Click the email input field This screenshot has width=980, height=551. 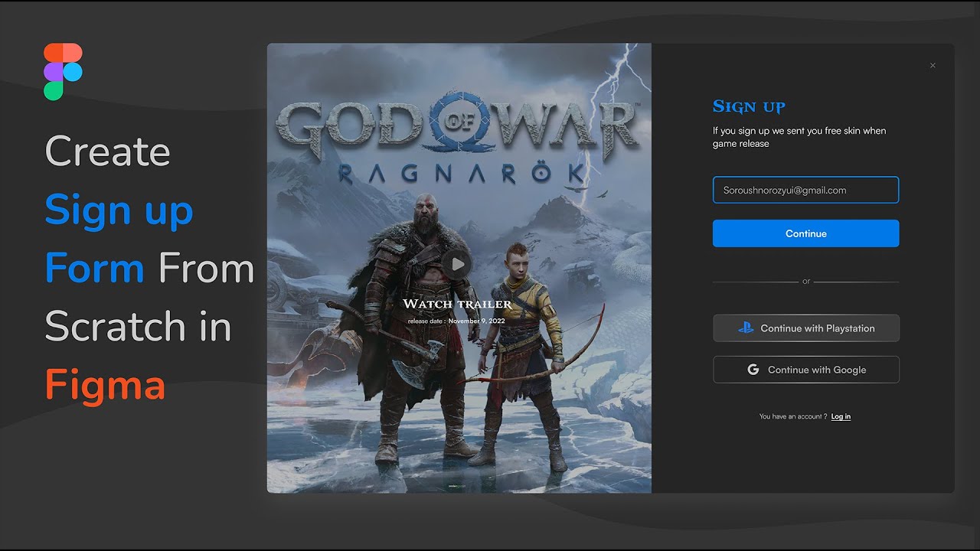tap(805, 191)
